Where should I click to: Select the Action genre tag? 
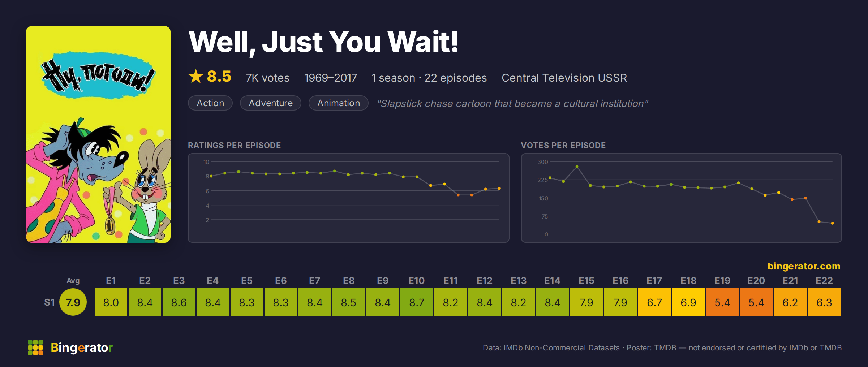210,103
